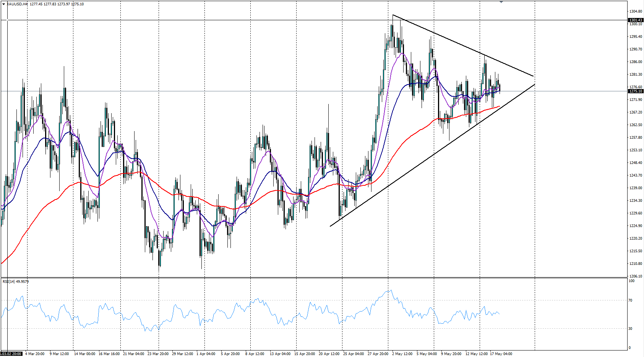Click the 4 Mar 20:00 time label
Screen dimensions: 644x357
(35, 354)
